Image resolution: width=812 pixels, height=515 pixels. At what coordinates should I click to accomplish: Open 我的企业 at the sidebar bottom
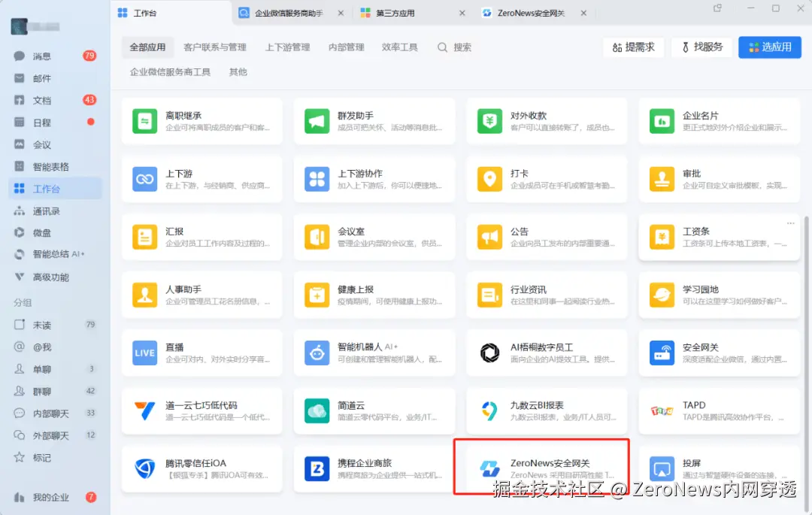(55, 498)
